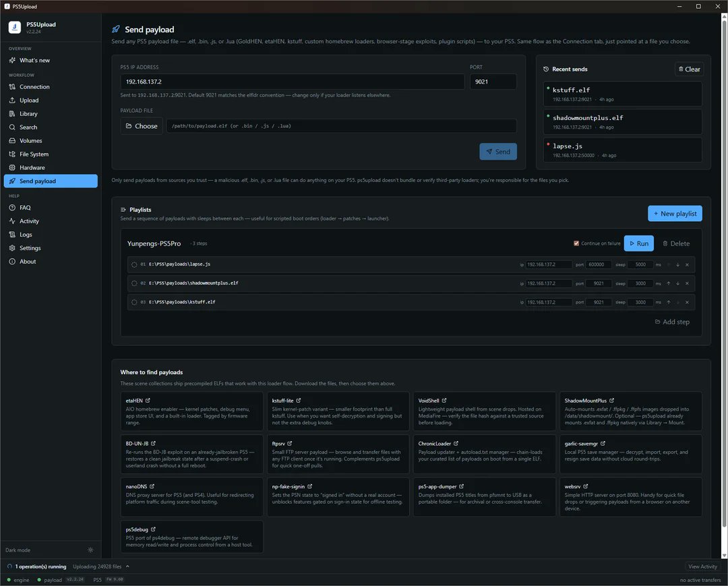Move shadowmountplus.elf step down

pos(678,283)
